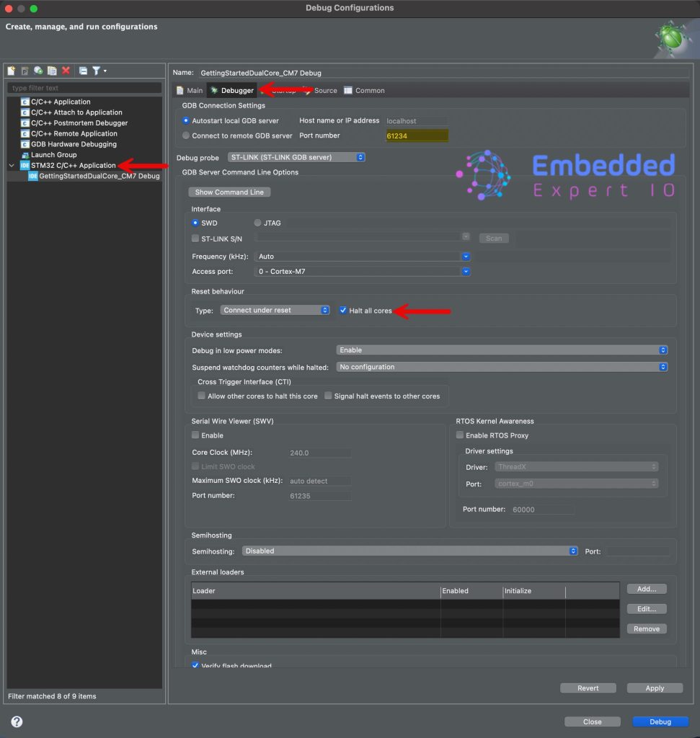
Task: Delete selected configuration with red X
Action: point(66,71)
